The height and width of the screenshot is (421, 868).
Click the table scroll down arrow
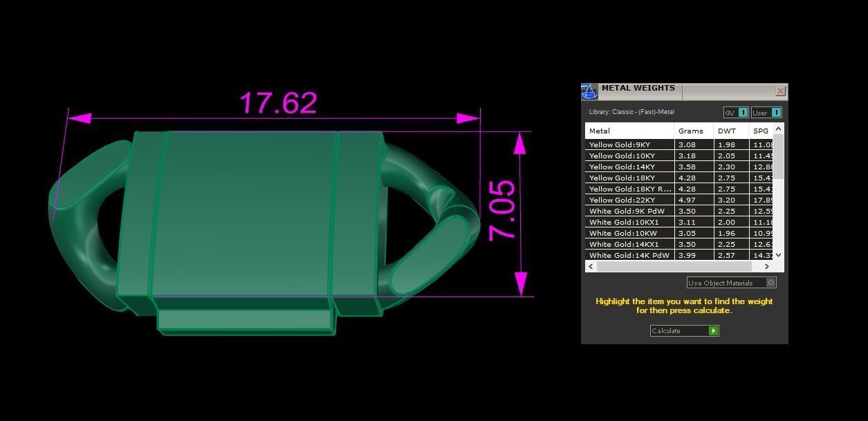779,255
